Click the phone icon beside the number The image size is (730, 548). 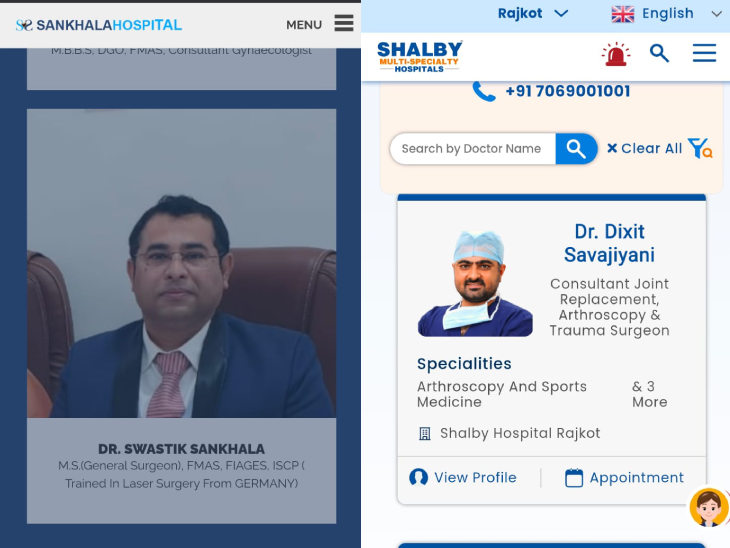pyautogui.click(x=484, y=91)
